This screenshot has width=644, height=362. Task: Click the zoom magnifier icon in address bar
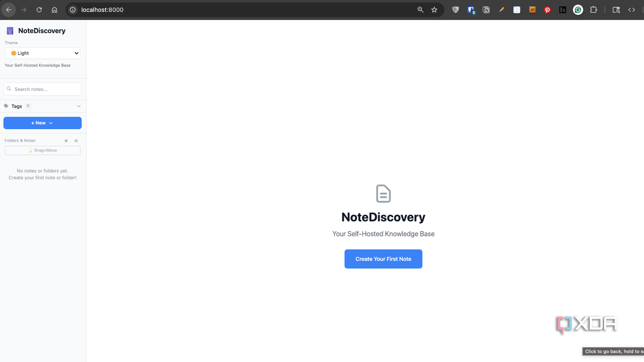[x=420, y=10]
